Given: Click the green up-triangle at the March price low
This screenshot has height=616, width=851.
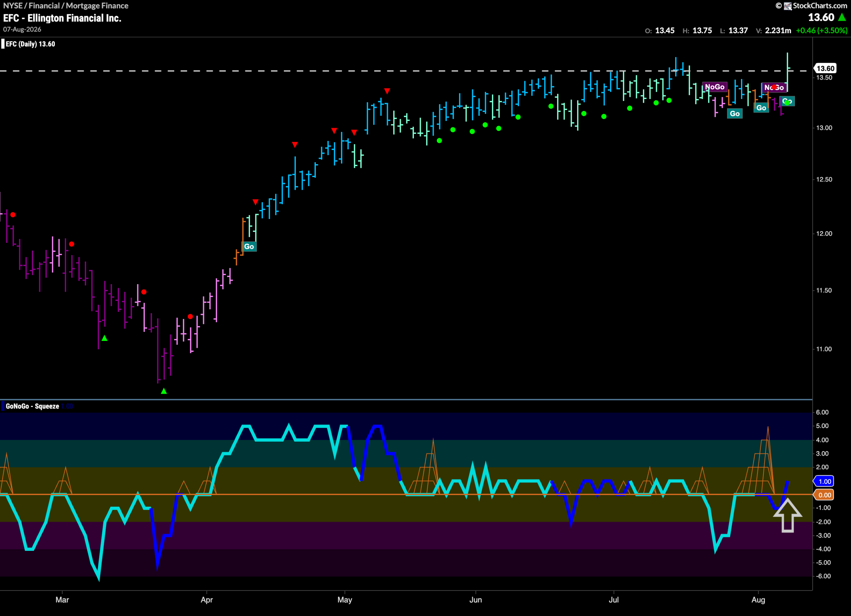Looking at the screenshot, I should coord(164,391).
